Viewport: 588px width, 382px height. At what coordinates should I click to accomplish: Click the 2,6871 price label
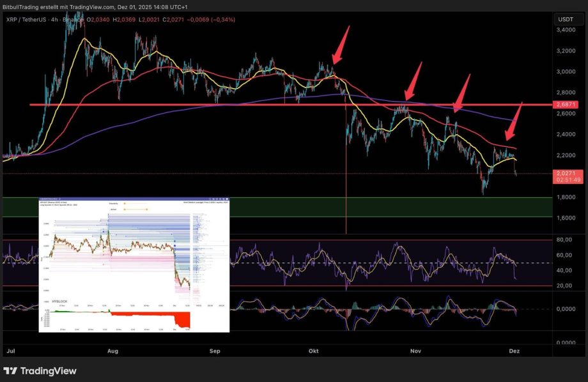point(565,103)
